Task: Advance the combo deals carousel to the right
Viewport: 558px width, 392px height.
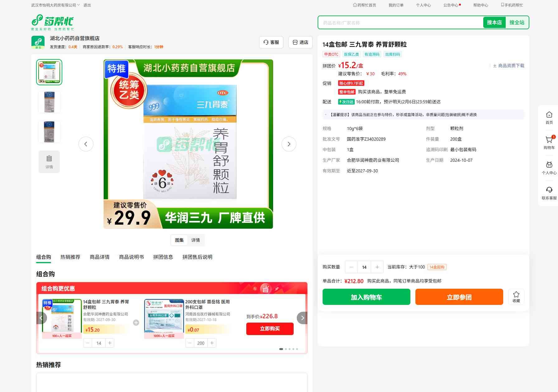Action: 302,318
